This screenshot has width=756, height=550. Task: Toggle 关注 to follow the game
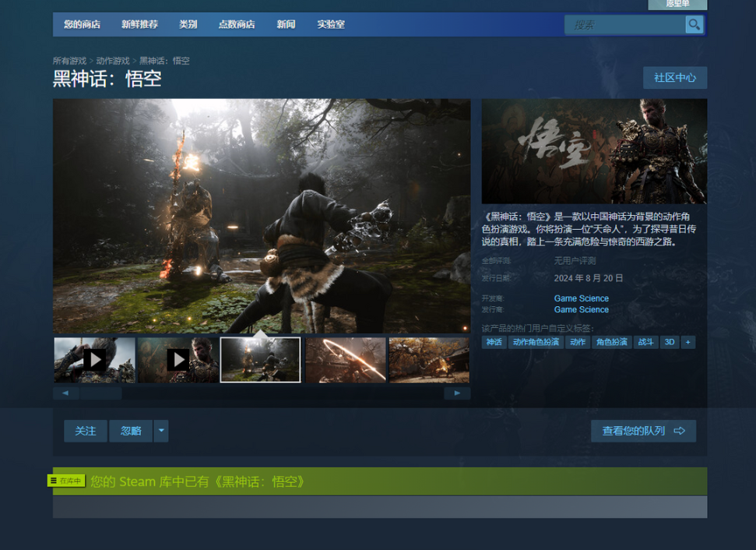pos(86,431)
